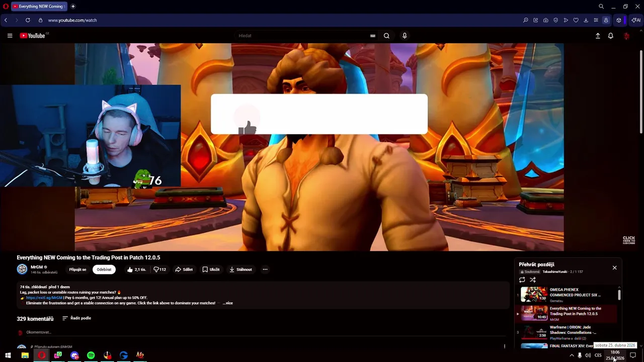Open Discord from the taskbar
Viewport: 644px width, 362px height.
pos(74,355)
